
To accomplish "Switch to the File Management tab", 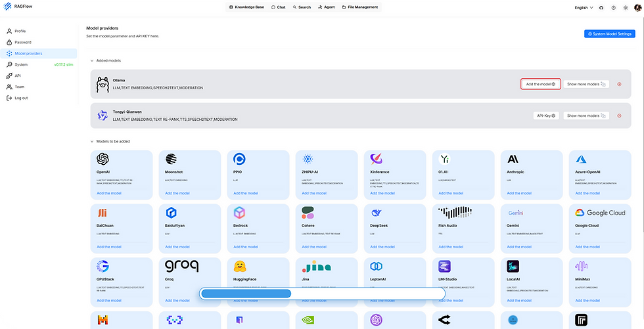I will [360, 7].
